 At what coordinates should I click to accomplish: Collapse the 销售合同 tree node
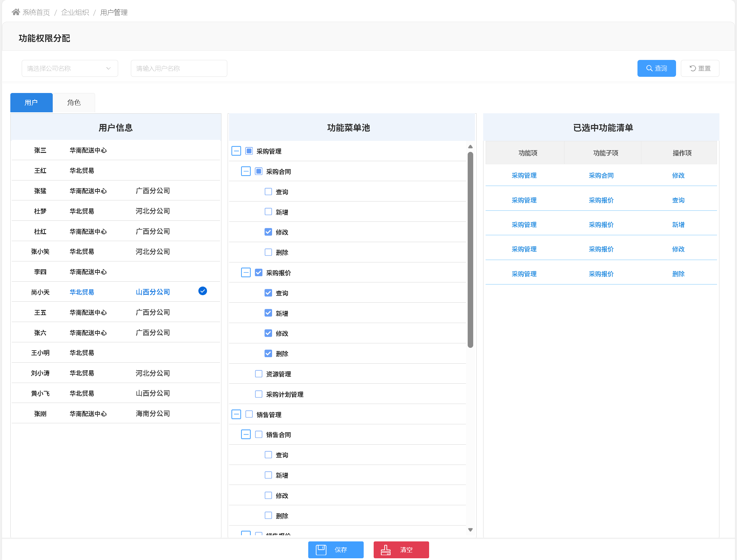246,434
